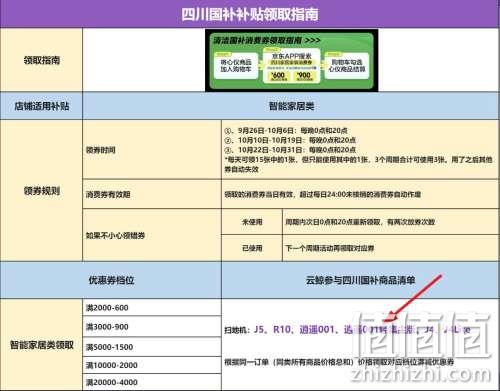
Task: Click the zhizhizhi.com watermark
Action: [421, 374]
